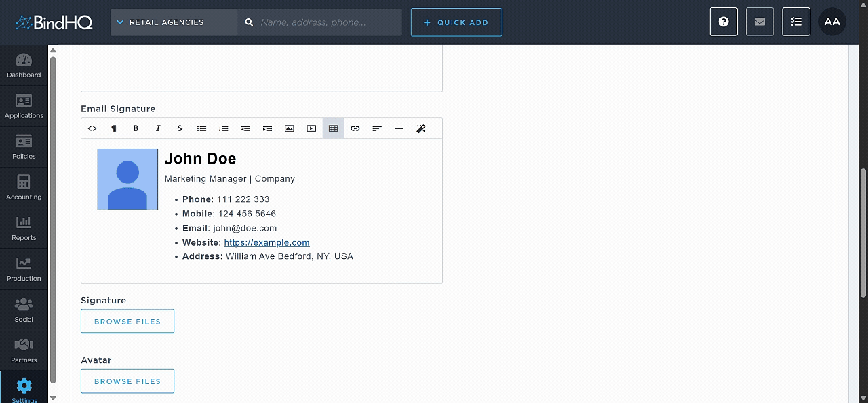Focus the name, address, phone search field
The height and width of the screenshot is (403, 868).
click(x=319, y=22)
